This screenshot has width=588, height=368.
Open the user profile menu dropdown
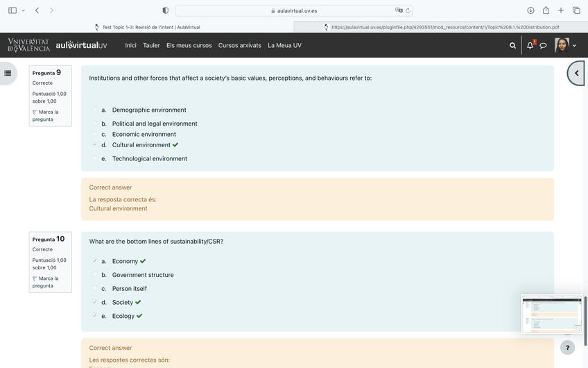tap(566, 46)
